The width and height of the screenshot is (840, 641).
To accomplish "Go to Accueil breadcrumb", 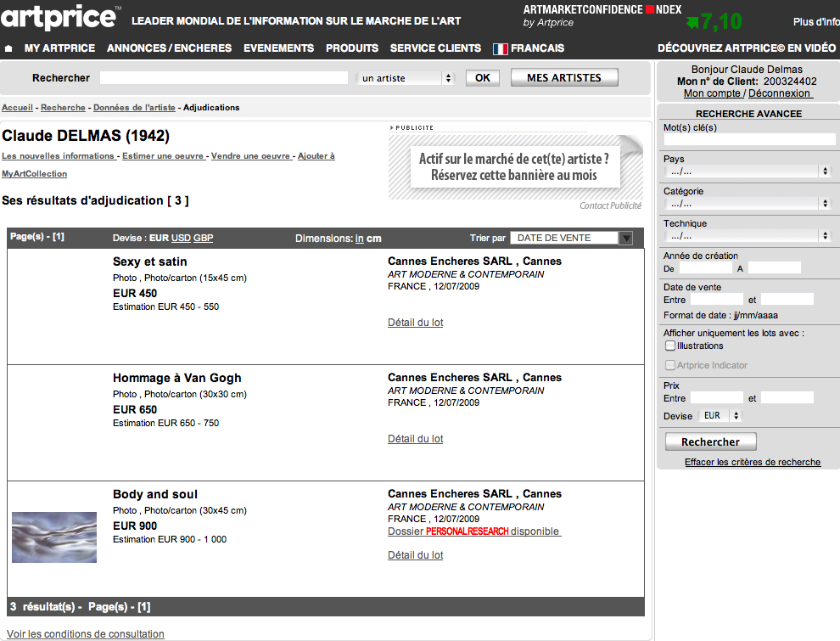I will tap(17, 108).
